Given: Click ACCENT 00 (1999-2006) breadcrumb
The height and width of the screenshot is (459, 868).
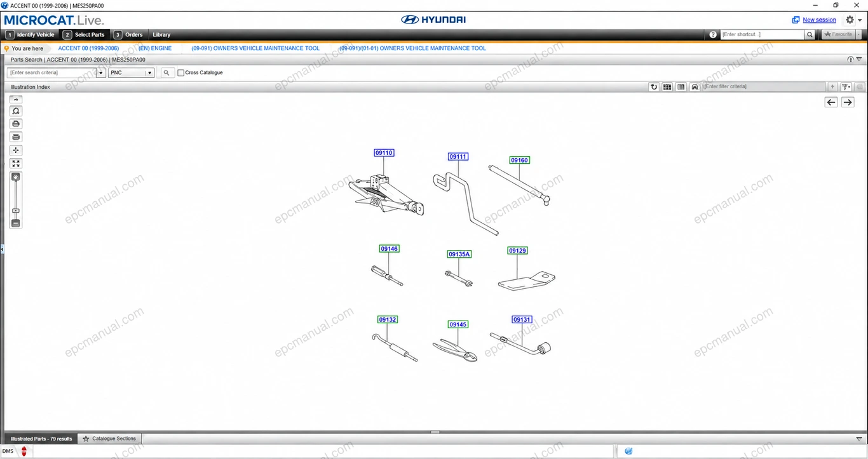Looking at the screenshot, I should tap(88, 48).
